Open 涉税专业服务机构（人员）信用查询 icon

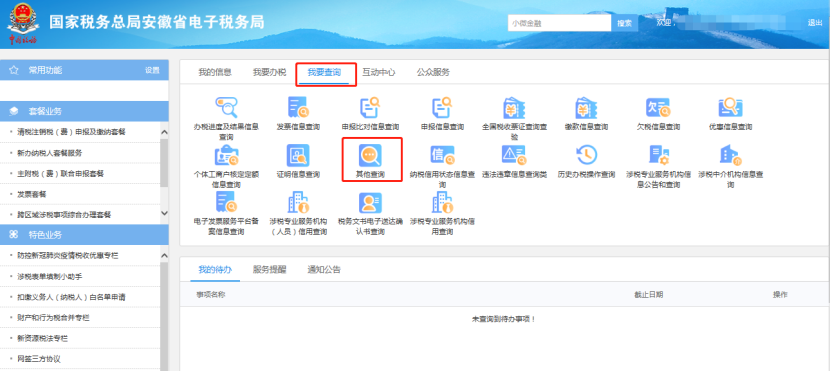tap(298, 202)
